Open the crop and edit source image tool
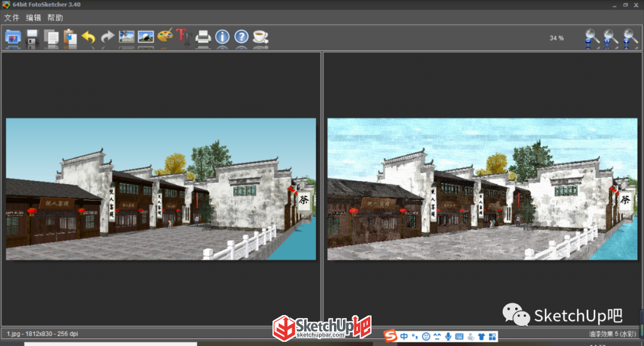644x346 pixels. (x=126, y=37)
